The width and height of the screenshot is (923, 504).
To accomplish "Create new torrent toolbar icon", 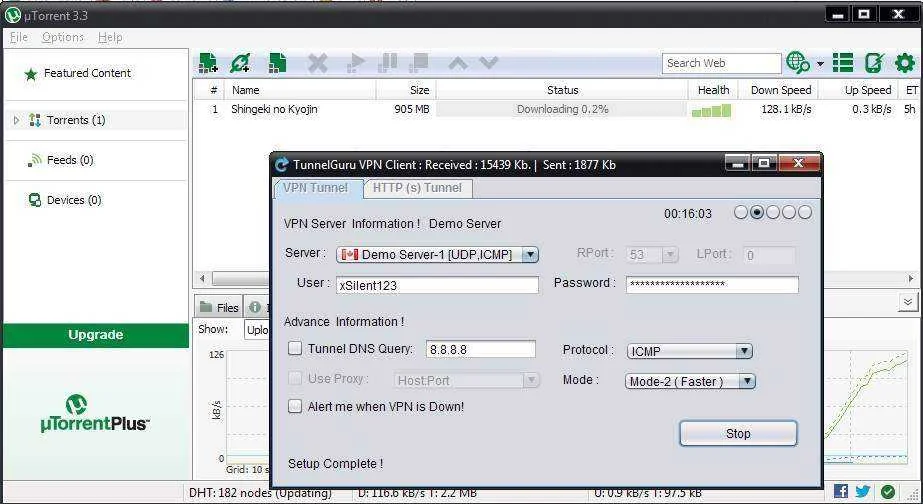I will coord(277,63).
